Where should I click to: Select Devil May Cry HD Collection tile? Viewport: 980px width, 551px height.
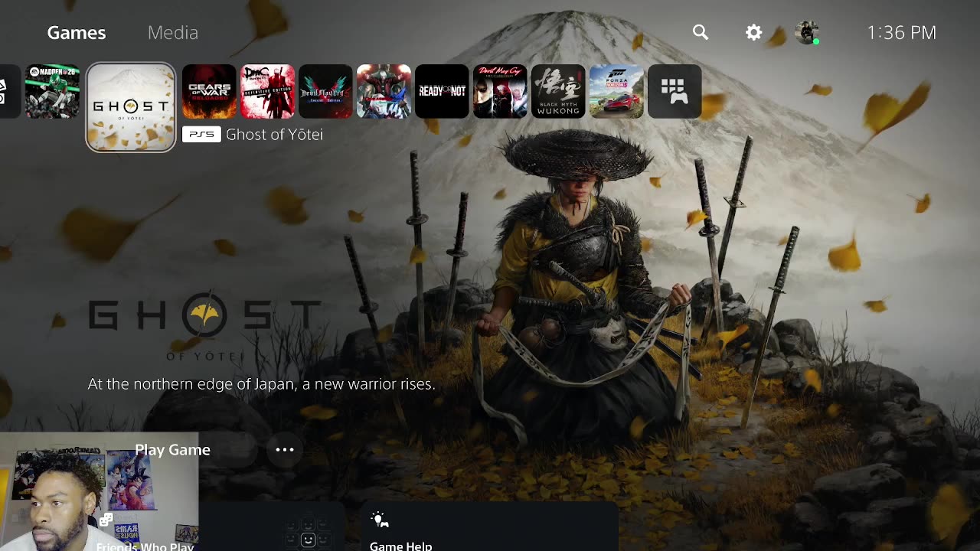pos(500,92)
